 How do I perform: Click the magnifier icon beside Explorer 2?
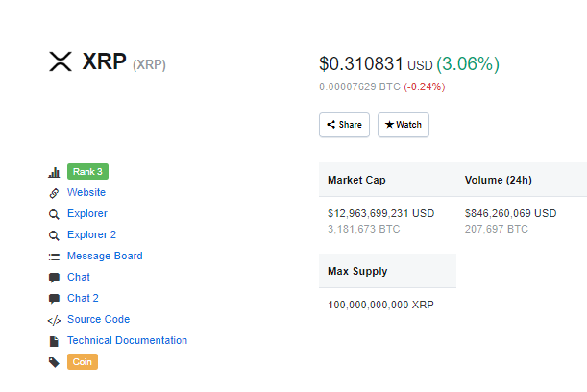54,235
